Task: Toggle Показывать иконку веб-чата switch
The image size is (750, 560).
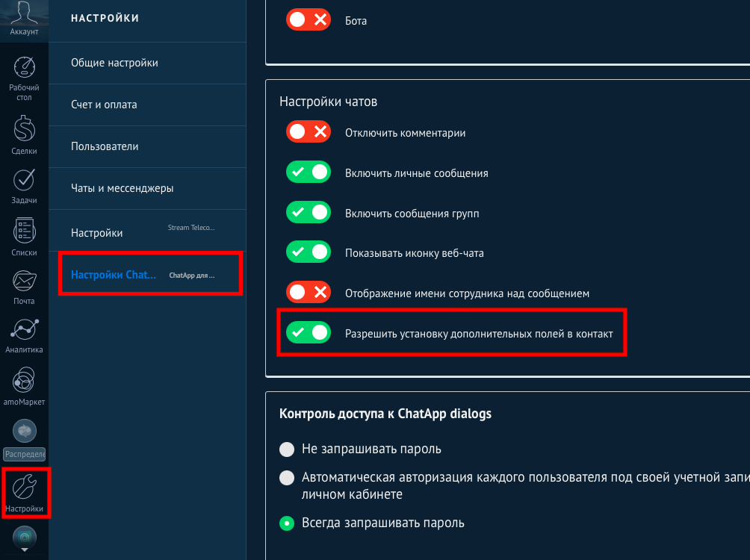Action: 309,253
